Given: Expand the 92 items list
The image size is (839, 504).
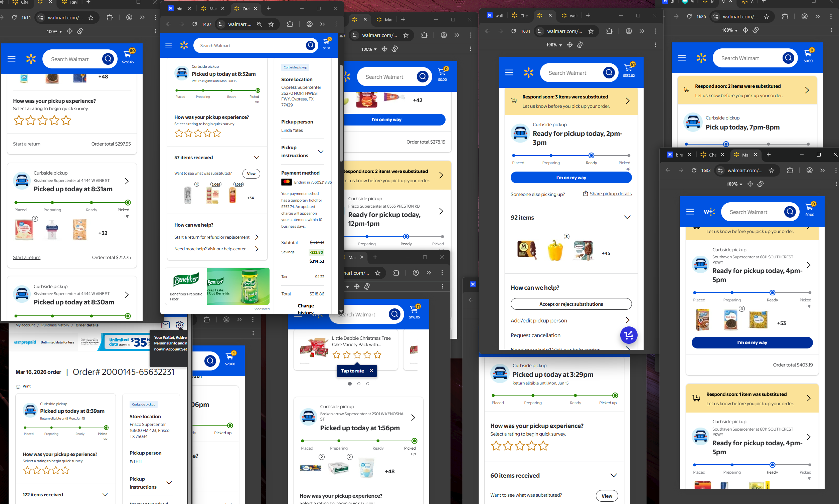Looking at the screenshot, I should [x=627, y=217].
